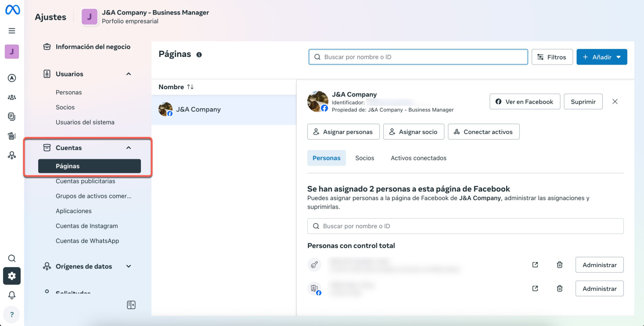Open Cuentas de WhatsApp
Screen dimensions: 644x326
(x=88, y=241)
